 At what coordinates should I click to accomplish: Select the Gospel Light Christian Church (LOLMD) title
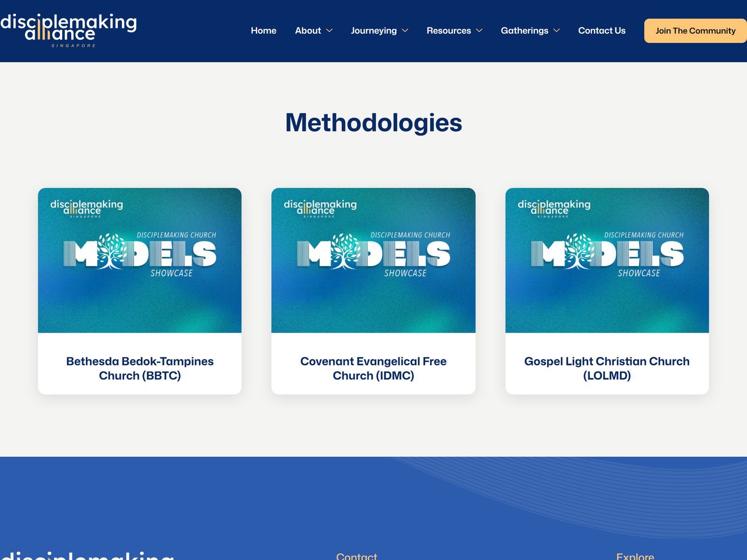pos(607,368)
